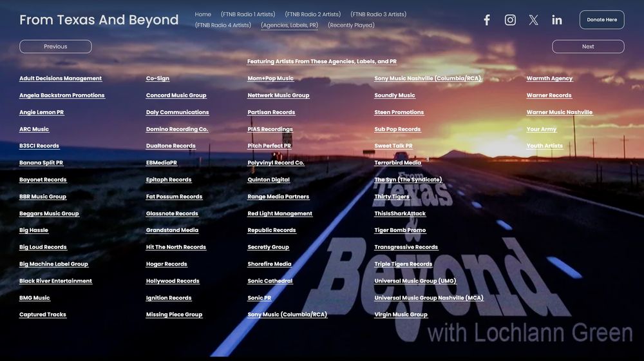Open the FTNB Radio 2 Artists page
644x361 pixels.
[x=313, y=14]
